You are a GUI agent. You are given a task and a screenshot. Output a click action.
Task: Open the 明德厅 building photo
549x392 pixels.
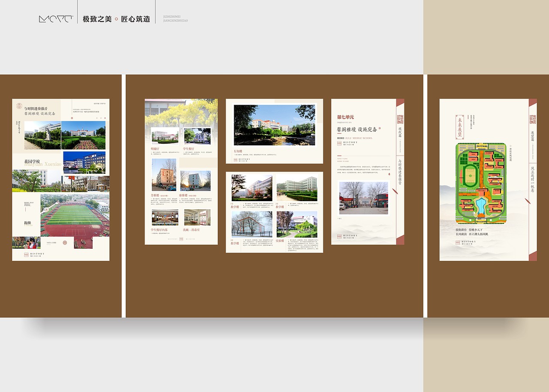click(x=165, y=136)
